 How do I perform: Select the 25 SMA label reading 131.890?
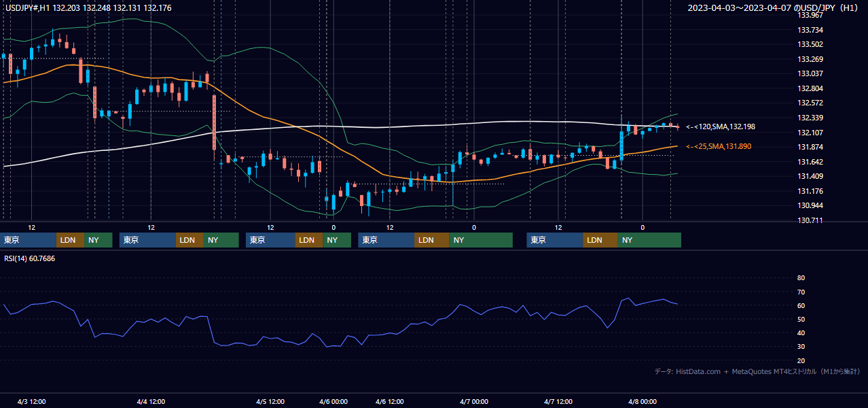pyautogui.click(x=719, y=146)
